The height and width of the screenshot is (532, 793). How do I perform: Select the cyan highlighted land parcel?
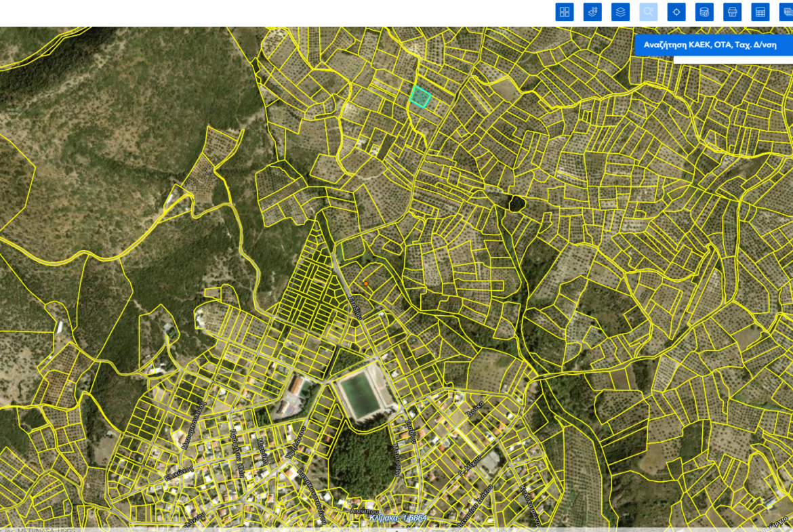(x=420, y=97)
